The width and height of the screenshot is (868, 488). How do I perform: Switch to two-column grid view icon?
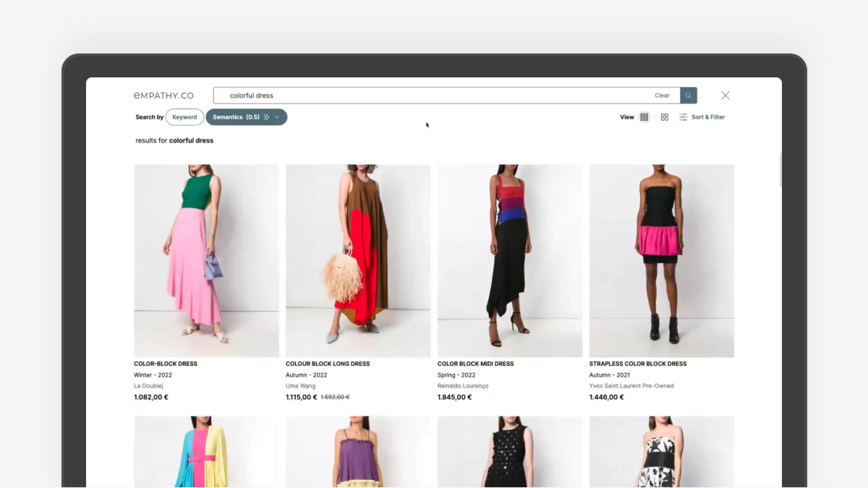coord(664,117)
